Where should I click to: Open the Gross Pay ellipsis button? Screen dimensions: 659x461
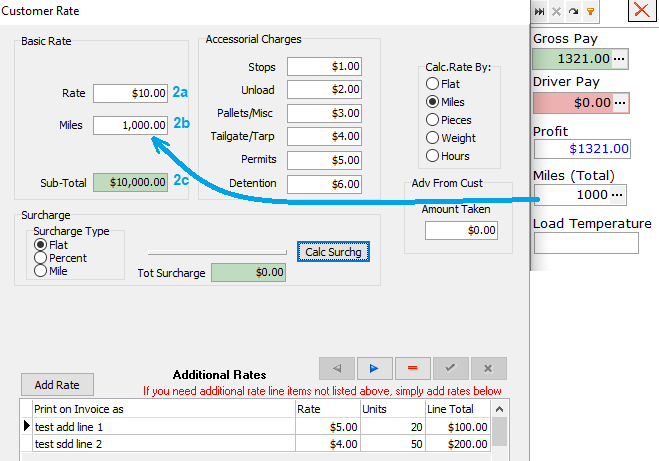tap(620, 59)
